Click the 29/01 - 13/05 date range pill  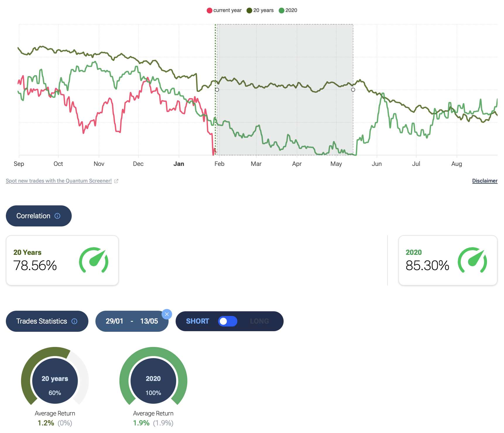pyautogui.click(x=132, y=321)
